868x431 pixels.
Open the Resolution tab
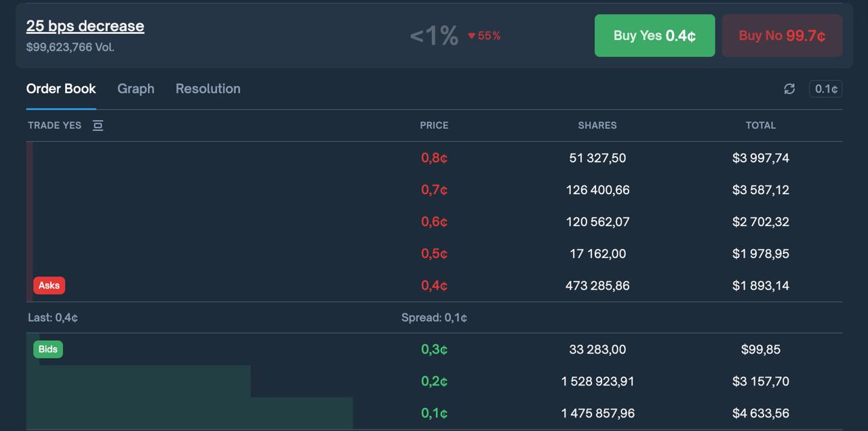click(208, 89)
